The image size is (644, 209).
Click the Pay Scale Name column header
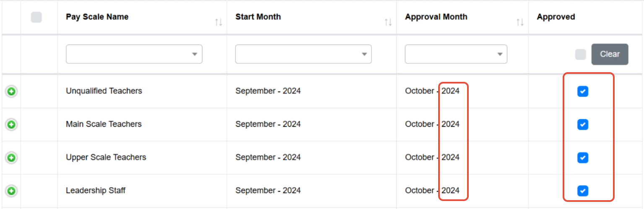(x=97, y=17)
